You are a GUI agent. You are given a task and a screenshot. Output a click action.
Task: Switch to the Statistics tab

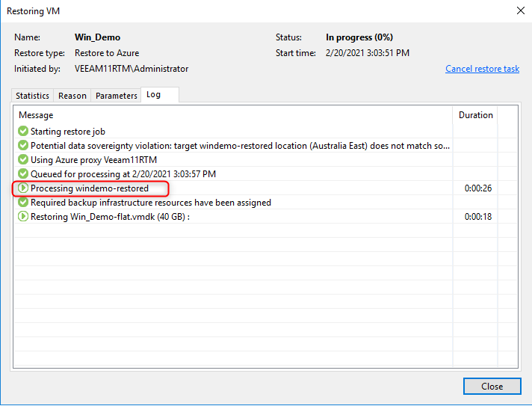point(32,96)
